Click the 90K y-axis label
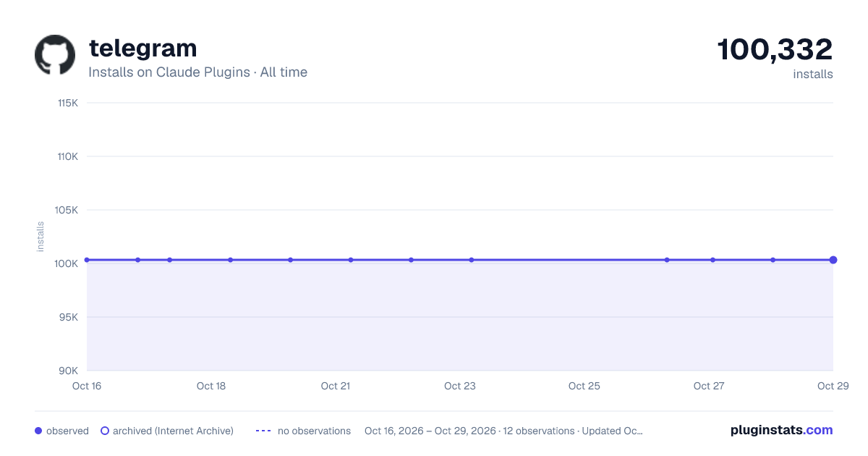 pos(69,371)
